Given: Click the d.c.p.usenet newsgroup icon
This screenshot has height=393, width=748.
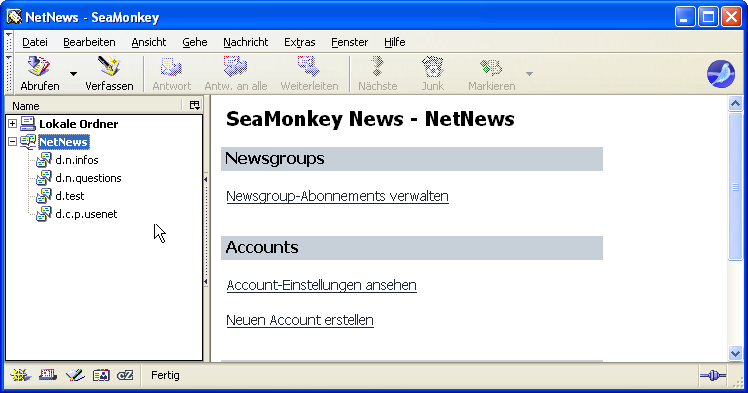Looking at the screenshot, I should pyautogui.click(x=44, y=214).
